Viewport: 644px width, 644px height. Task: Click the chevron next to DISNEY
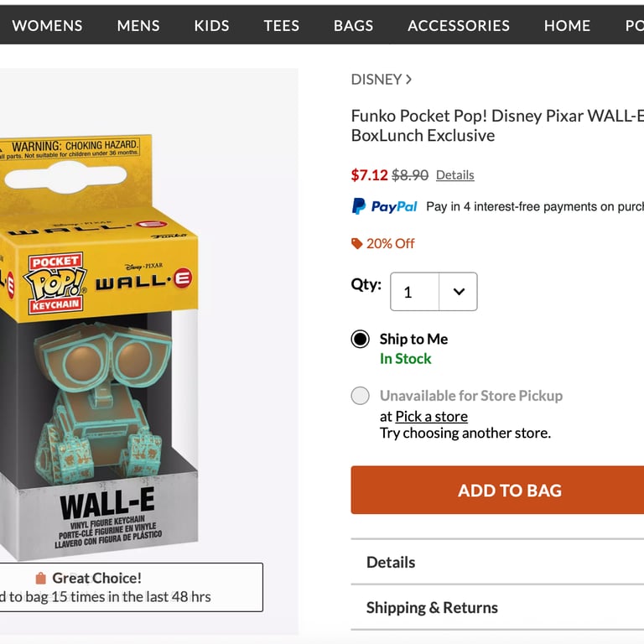point(408,80)
